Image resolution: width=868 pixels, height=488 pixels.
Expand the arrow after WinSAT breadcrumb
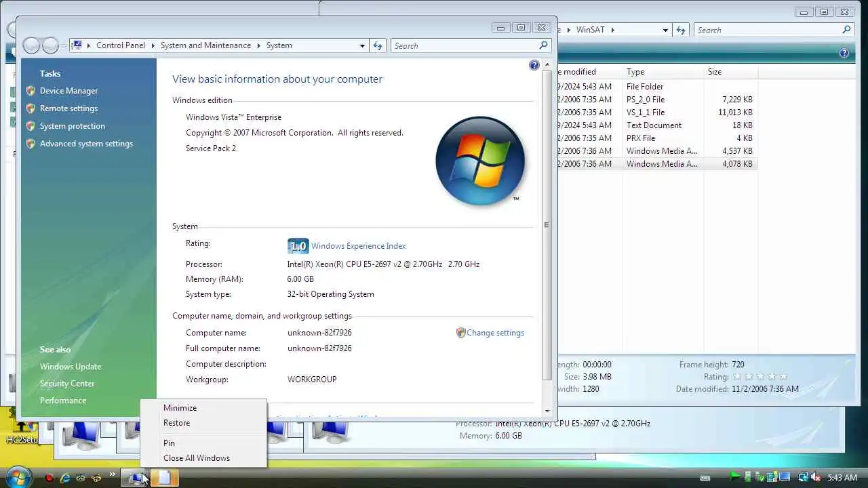[x=612, y=30]
